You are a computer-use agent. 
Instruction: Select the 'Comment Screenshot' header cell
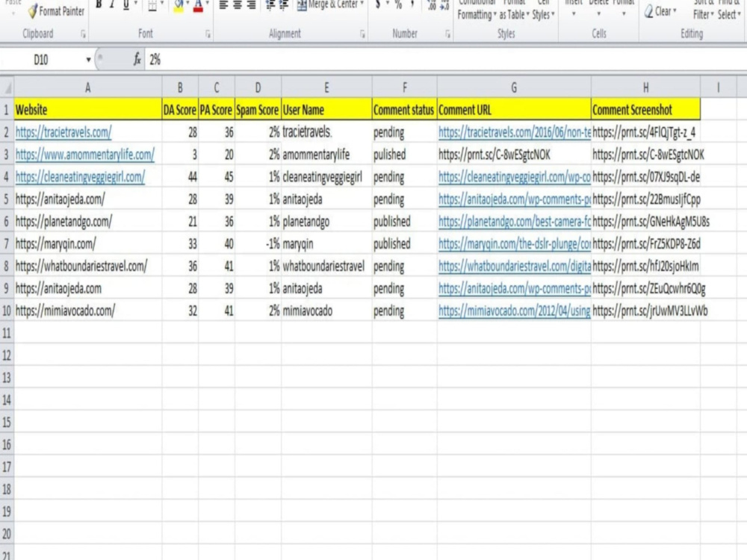pos(645,110)
